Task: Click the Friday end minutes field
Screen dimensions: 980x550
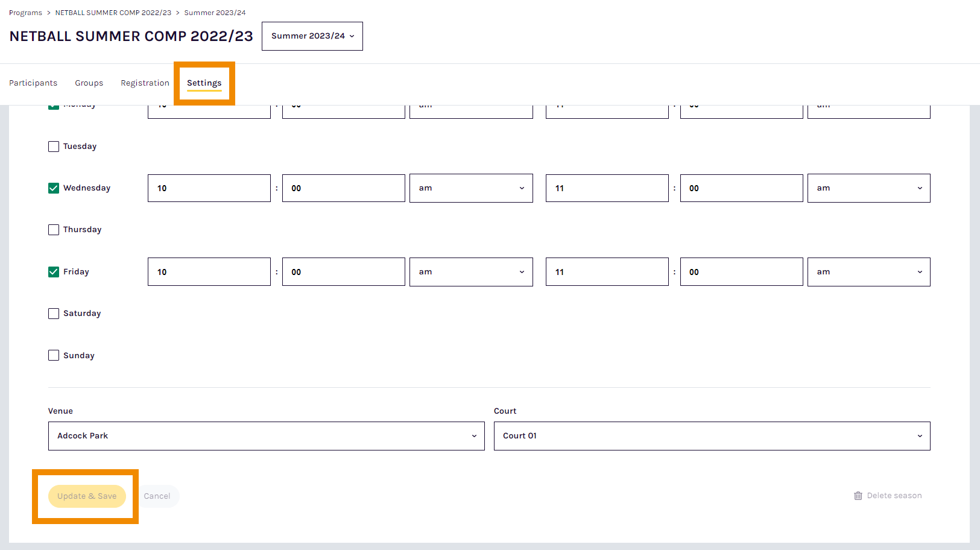Action: click(741, 272)
